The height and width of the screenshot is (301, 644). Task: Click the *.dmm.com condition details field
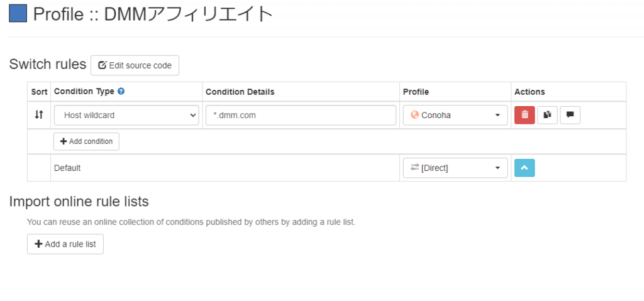point(301,116)
